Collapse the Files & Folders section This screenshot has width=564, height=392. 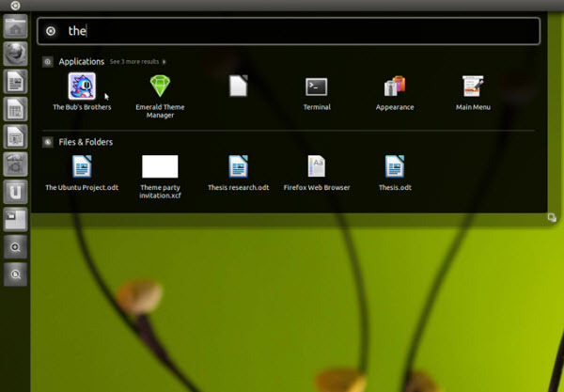[48, 142]
